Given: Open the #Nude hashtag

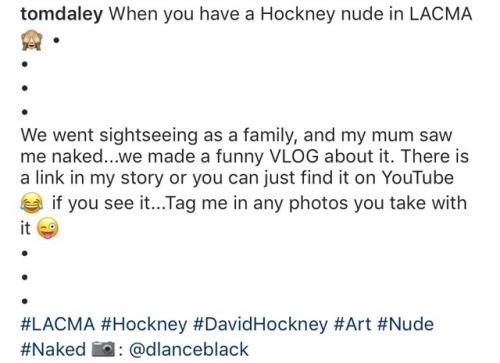Looking at the screenshot, I should point(406,324).
